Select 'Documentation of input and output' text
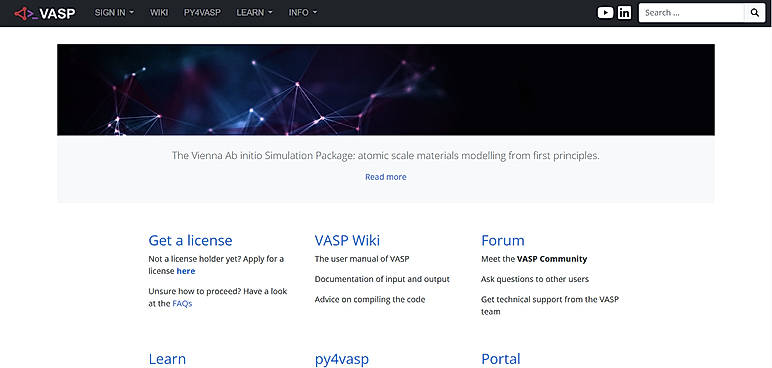The image size is (772, 368). (x=382, y=279)
